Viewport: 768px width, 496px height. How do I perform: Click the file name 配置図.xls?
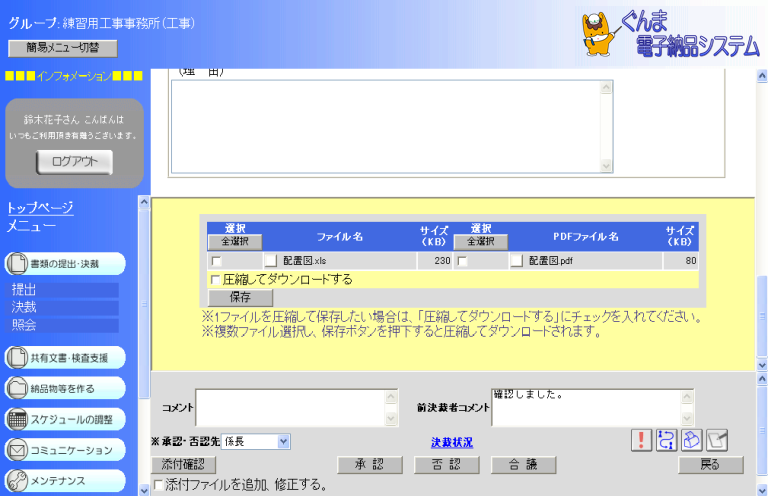point(305,261)
